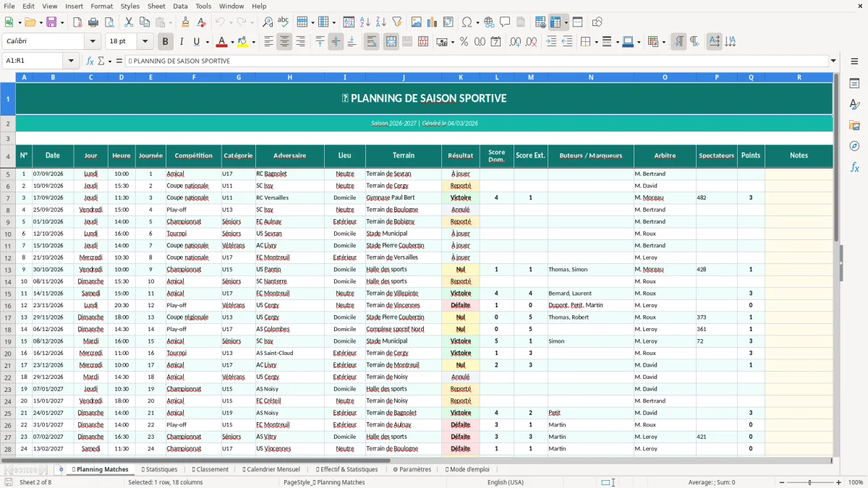This screenshot has width=868, height=488.
Task: Align text to top icon
Action: click(320, 42)
